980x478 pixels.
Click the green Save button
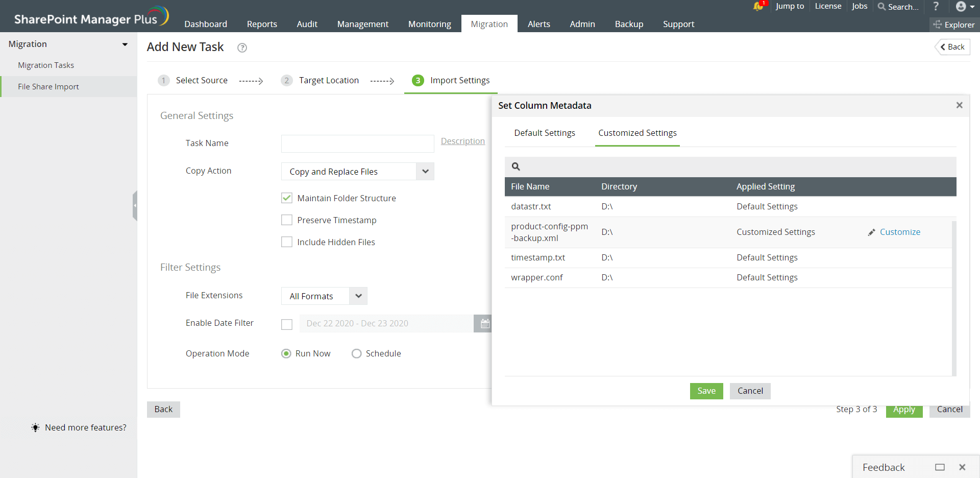coord(706,391)
